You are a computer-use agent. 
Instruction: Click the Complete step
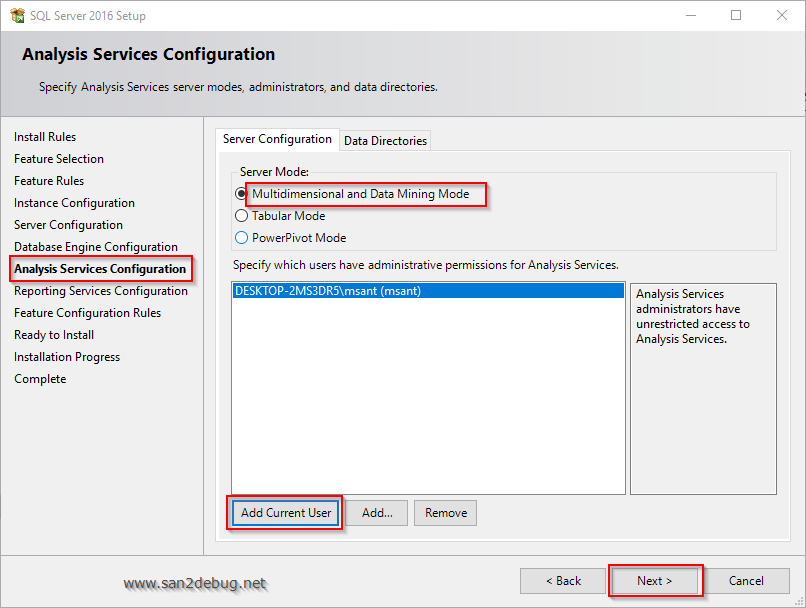coord(40,379)
